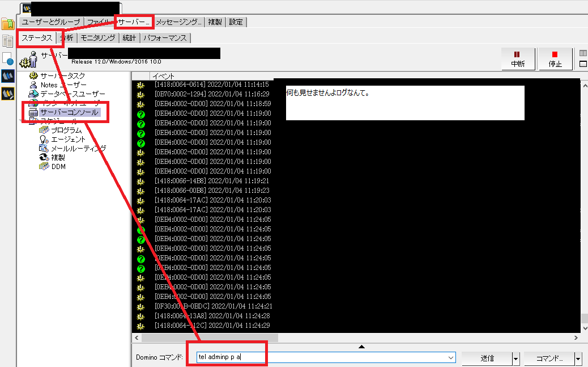The height and width of the screenshot is (367, 588).
Task: Select サーバーコンソール in the tree
Action: point(69,112)
